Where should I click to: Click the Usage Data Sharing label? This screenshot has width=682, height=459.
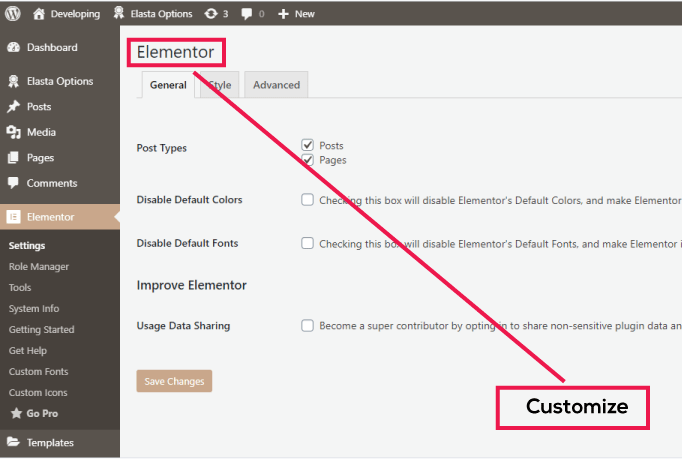click(x=183, y=325)
